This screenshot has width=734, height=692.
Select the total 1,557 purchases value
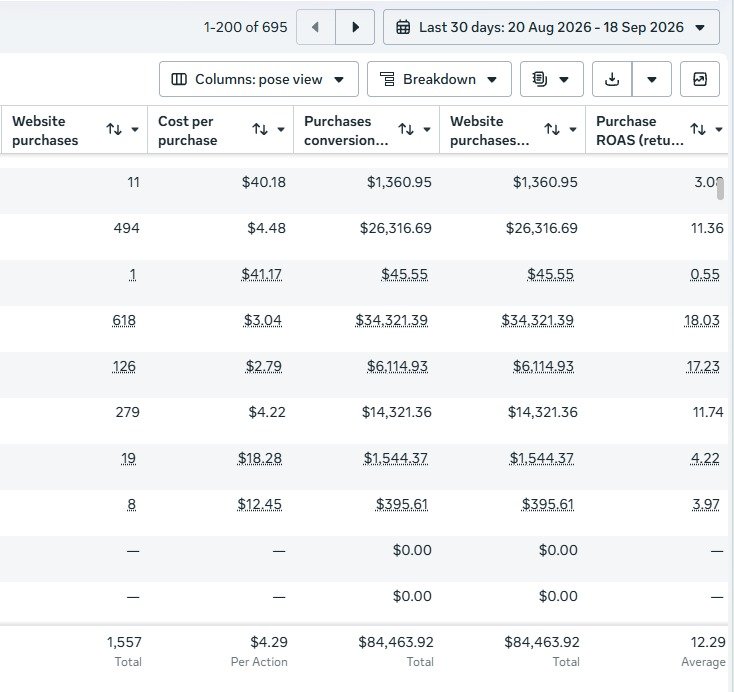[x=124, y=642]
